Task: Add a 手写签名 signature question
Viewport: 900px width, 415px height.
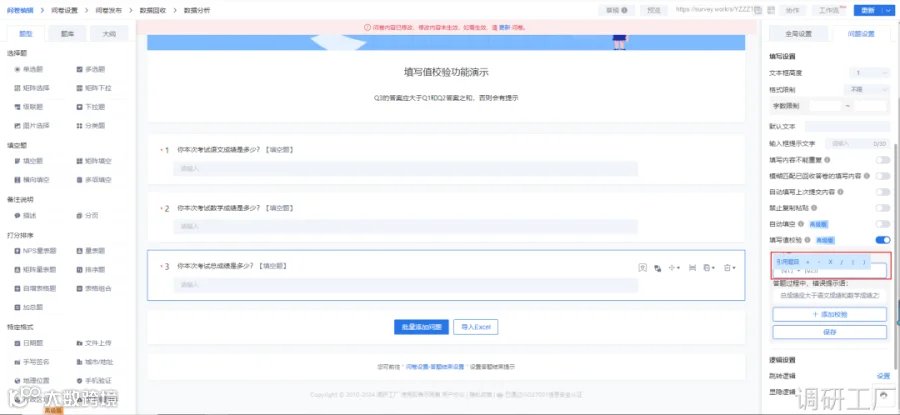Action: (x=32, y=362)
